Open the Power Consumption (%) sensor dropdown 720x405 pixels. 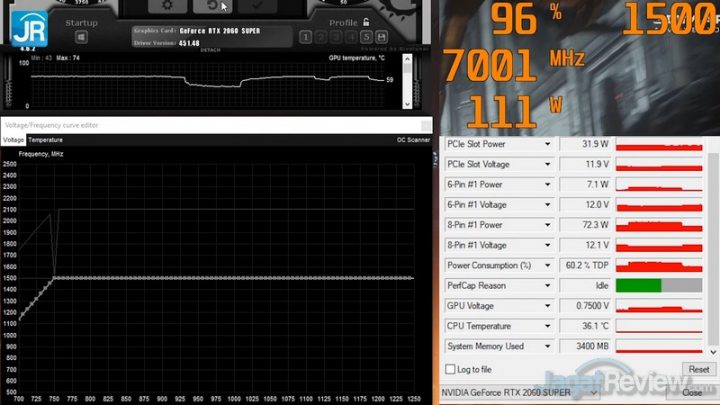click(x=547, y=265)
